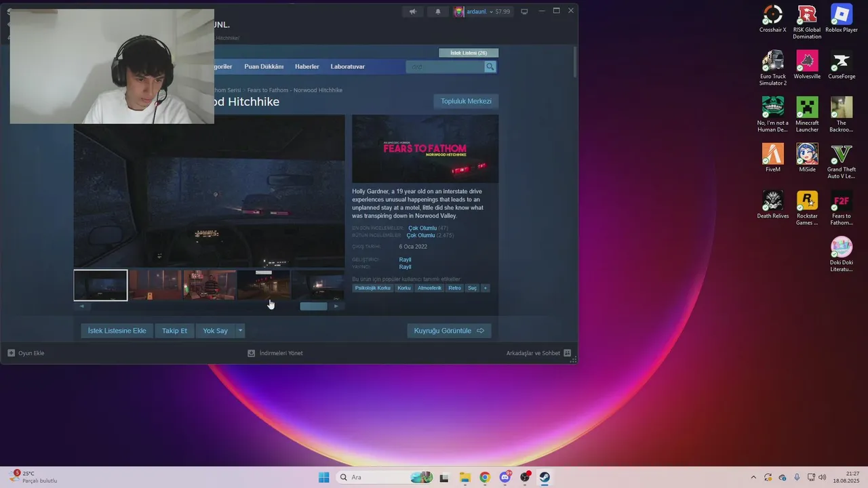Show hidden system tray icons chevron

[753, 477]
